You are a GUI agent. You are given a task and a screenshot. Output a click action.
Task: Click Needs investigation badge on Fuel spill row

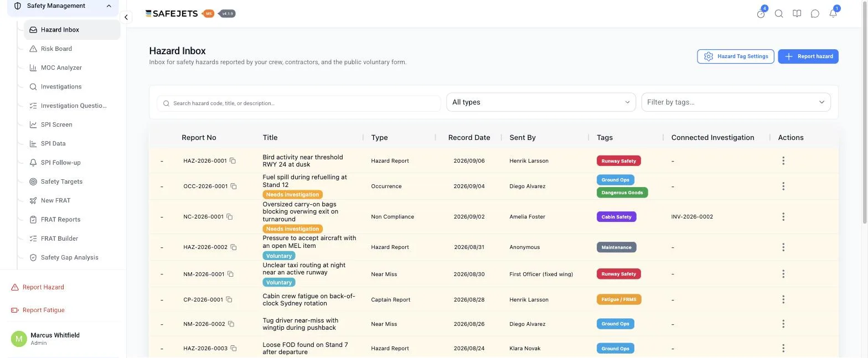pos(292,195)
